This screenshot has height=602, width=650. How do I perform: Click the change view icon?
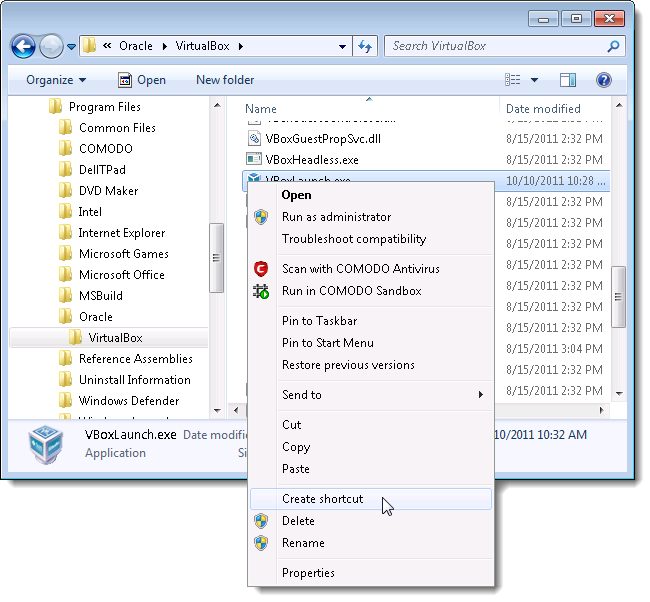point(513,80)
